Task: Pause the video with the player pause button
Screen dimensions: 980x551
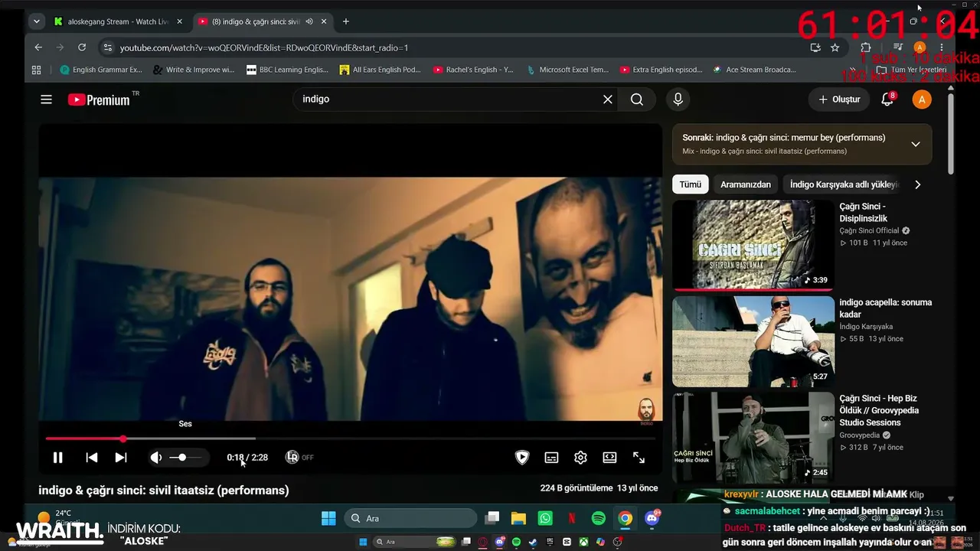Action: coord(57,458)
